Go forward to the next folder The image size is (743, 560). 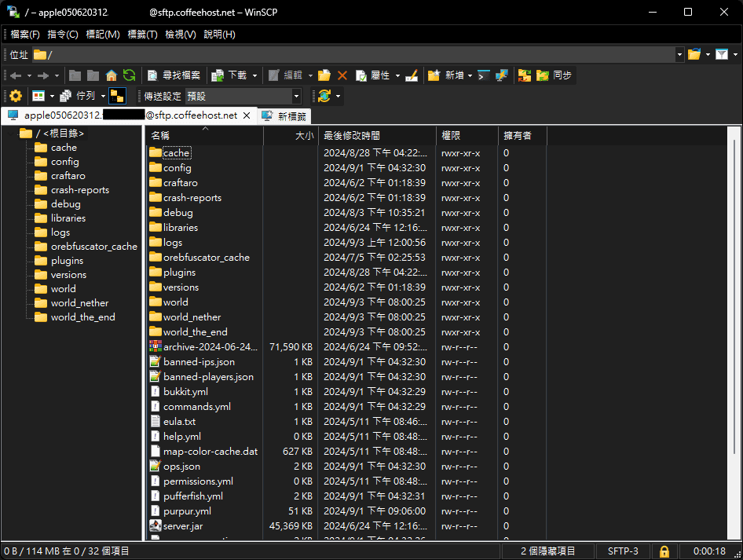(43, 75)
